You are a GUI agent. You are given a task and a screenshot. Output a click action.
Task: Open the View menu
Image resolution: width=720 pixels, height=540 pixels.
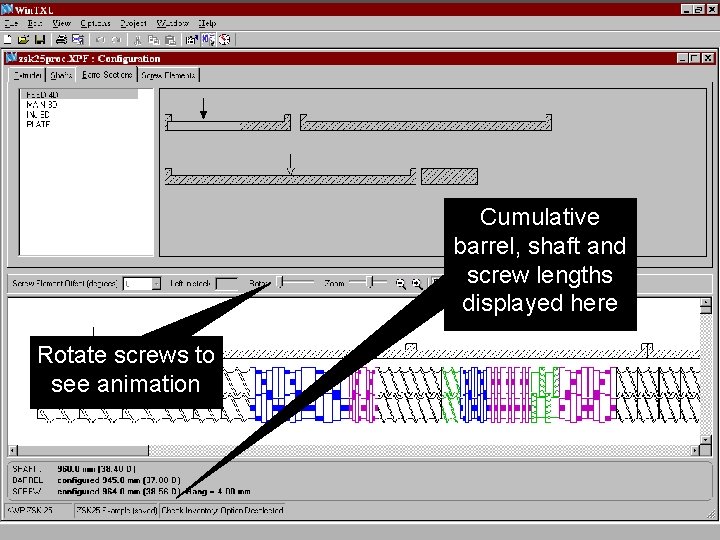coord(61,23)
